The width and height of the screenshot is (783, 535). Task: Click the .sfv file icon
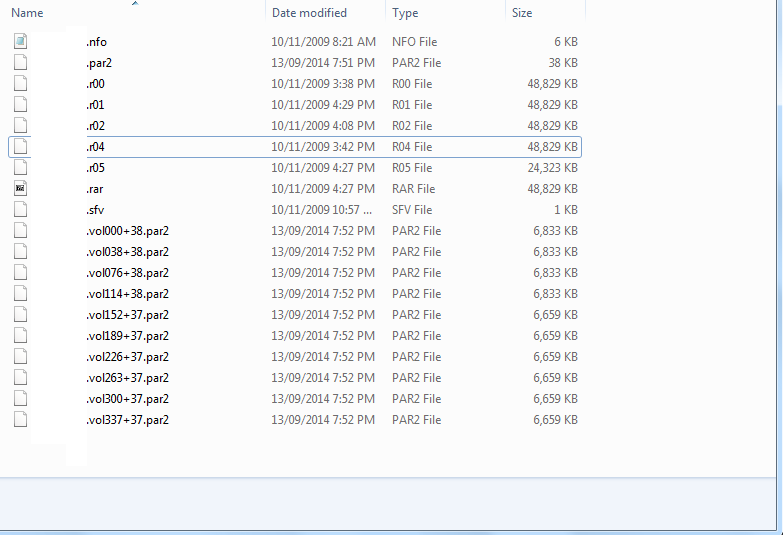[20, 209]
